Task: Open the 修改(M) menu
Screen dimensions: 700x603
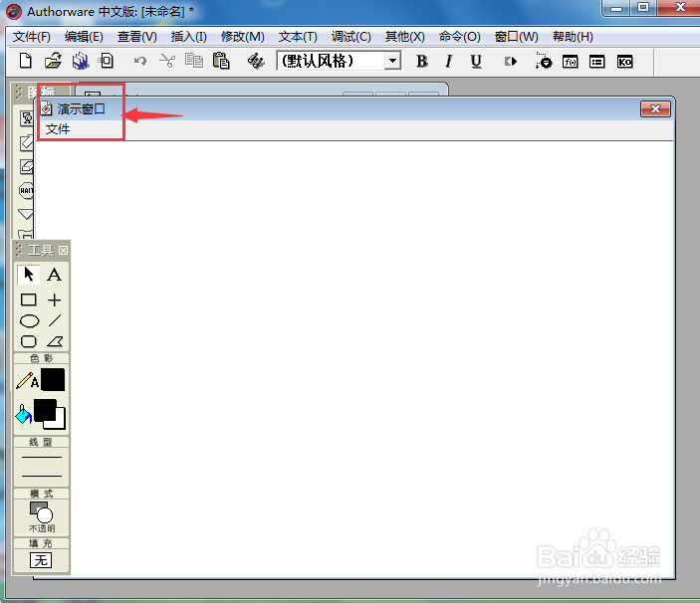Action: click(x=242, y=37)
